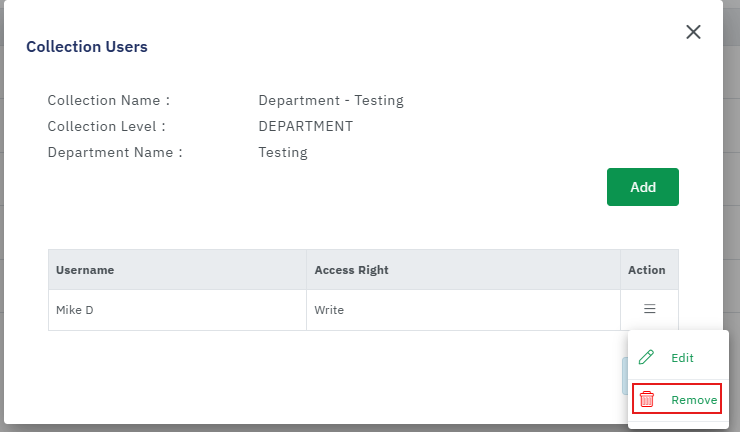Click the Department Name label
Screen dimensions: 740x432
pos(115,152)
